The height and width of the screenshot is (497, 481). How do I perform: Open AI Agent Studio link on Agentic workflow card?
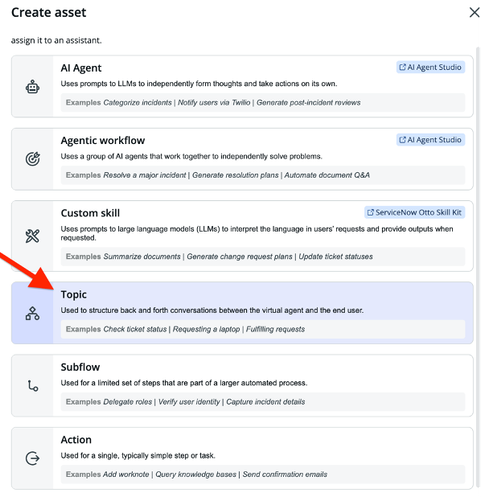[430, 140]
